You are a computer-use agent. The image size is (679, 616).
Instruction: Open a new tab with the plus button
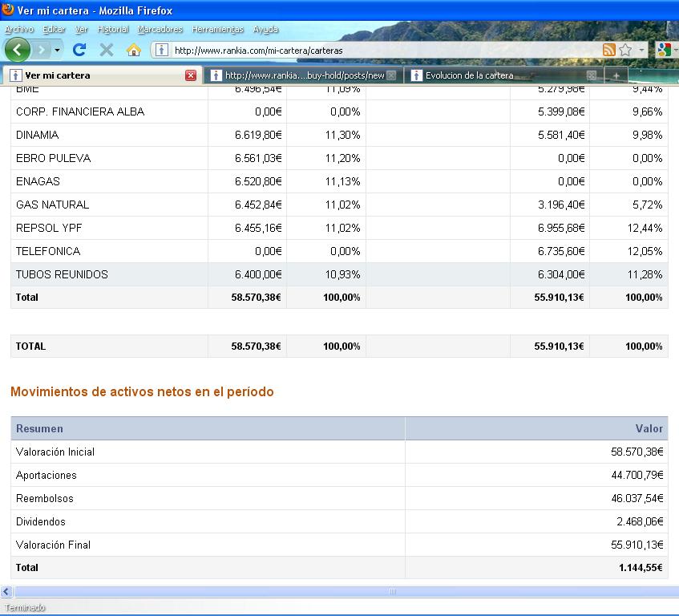click(x=616, y=75)
